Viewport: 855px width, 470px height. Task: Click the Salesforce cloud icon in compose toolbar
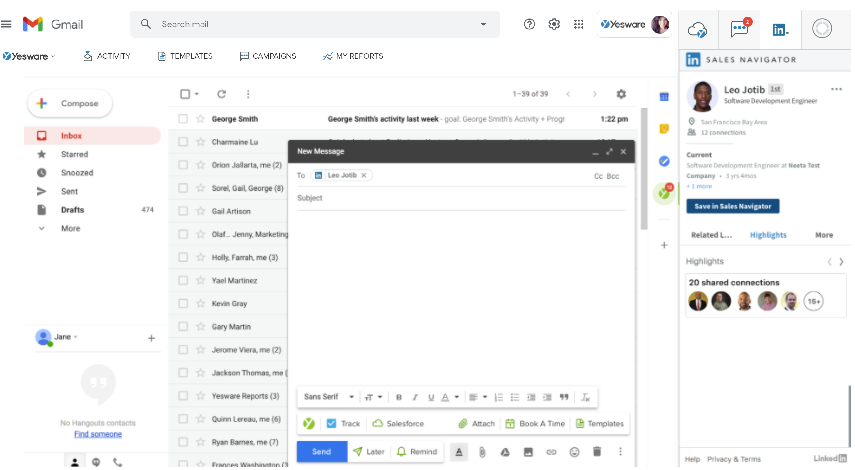[x=378, y=424]
